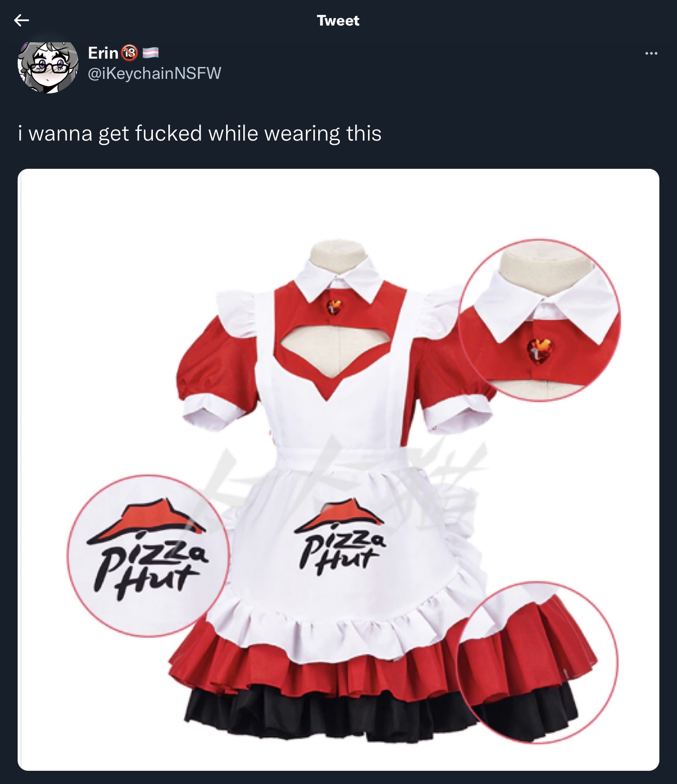Click the Tweet header title
The height and width of the screenshot is (784, 677).
pos(338,21)
